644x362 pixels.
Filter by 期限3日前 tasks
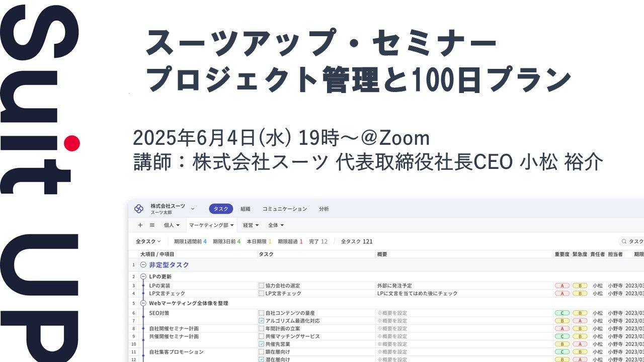pos(226,241)
